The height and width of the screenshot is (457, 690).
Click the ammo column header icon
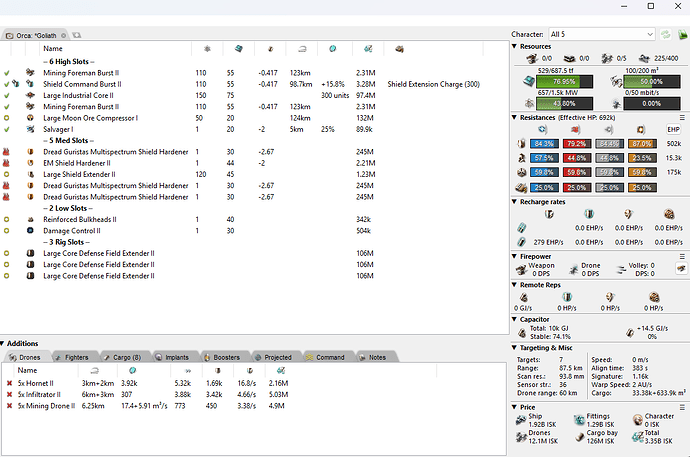(399, 49)
